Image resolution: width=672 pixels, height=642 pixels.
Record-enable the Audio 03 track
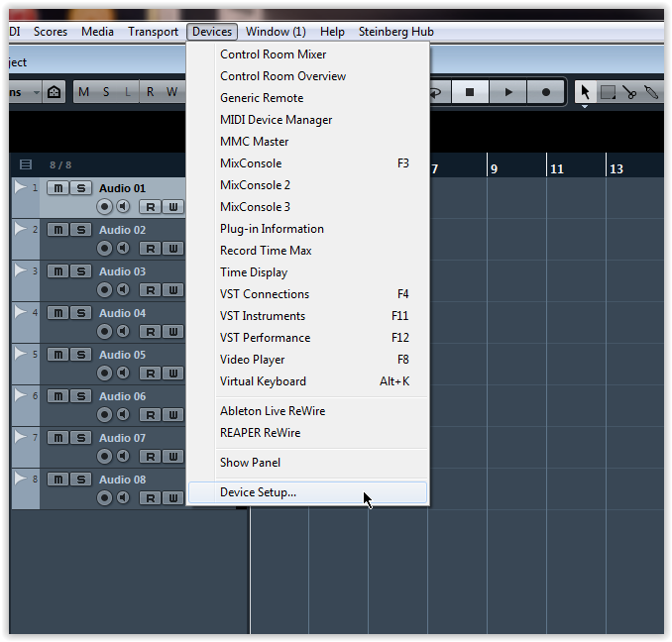point(105,289)
